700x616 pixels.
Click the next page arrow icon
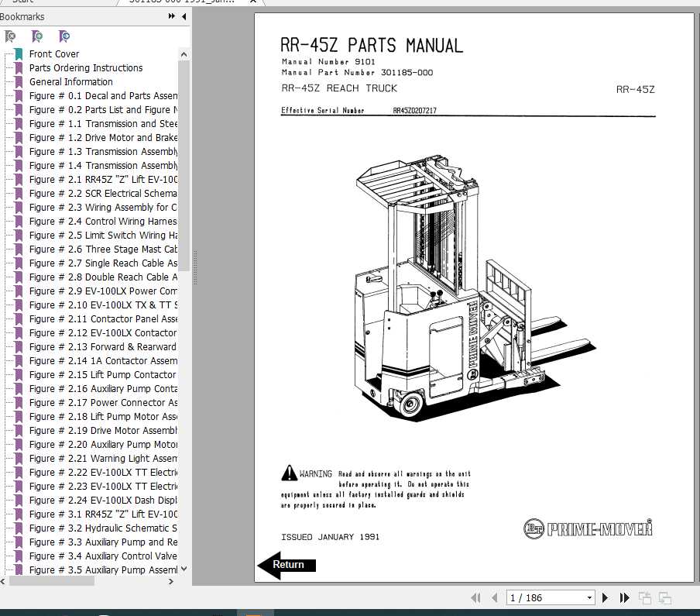click(605, 597)
